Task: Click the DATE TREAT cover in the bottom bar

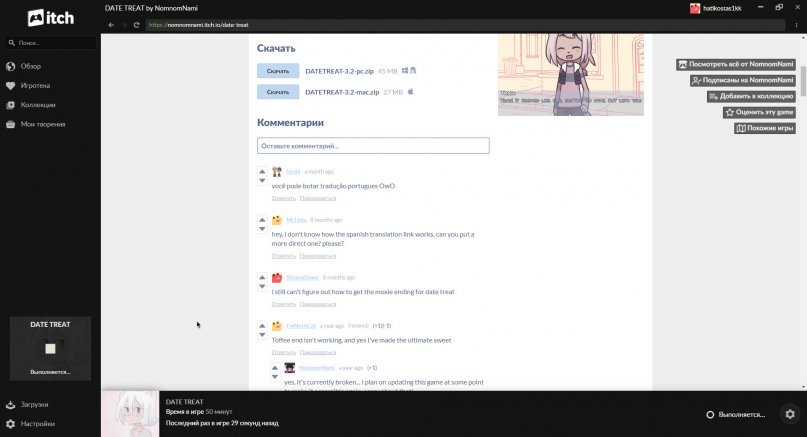Action: (x=130, y=414)
